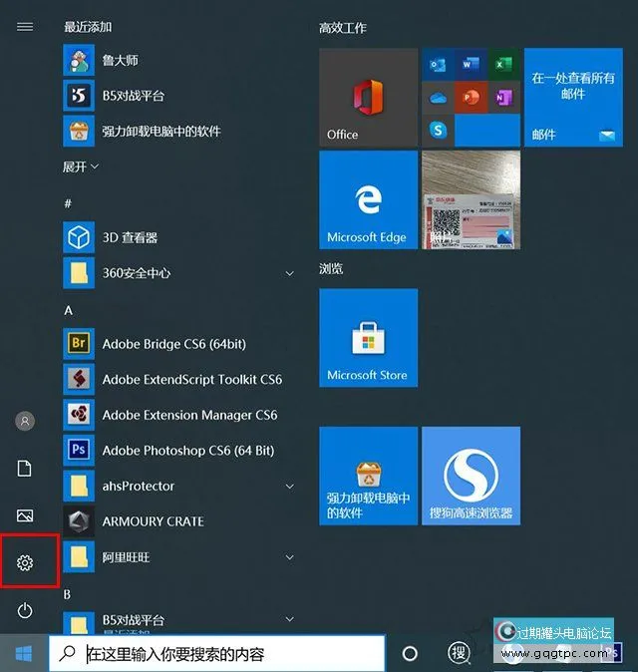Open Outlook icon in Office tile group
This screenshot has width=638, height=672.
[438, 64]
